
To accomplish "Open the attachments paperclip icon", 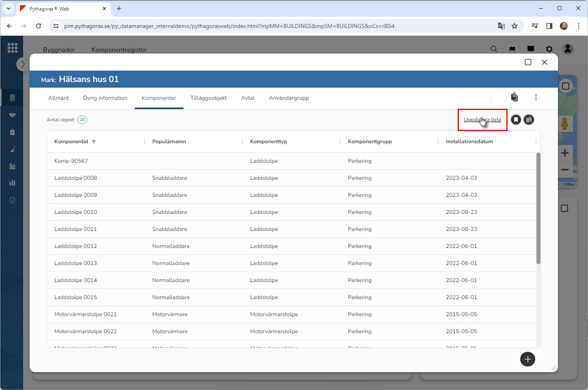I will coord(514,97).
